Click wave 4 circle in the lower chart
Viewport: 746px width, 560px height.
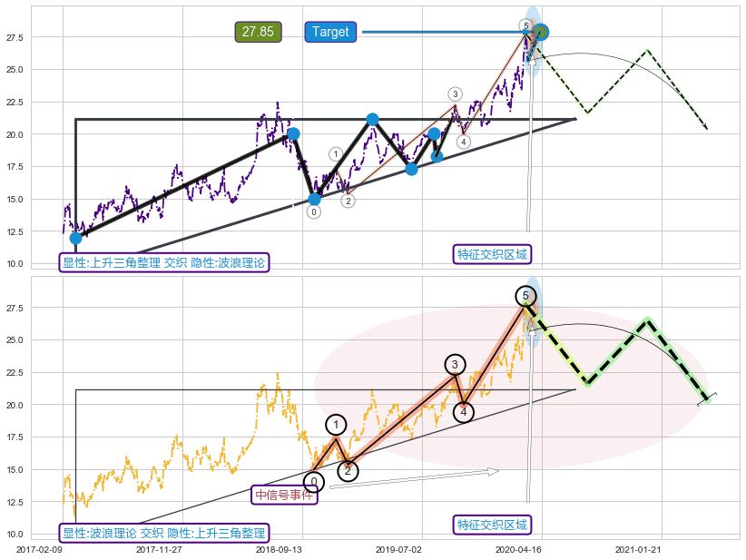[464, 412]
